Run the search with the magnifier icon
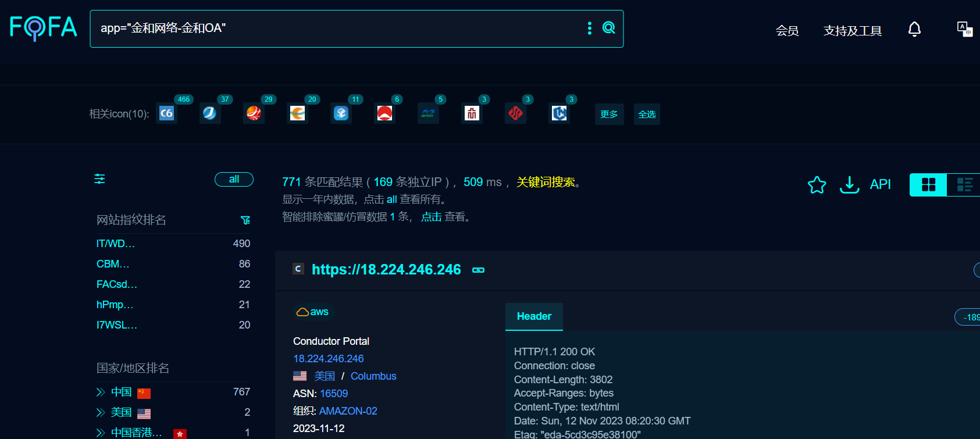This screenshot has width=980, height=439. pos(608,28)
